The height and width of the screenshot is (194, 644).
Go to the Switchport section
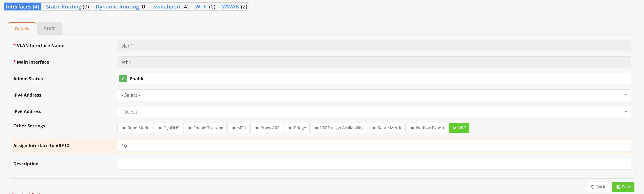(x=167, y=7)
